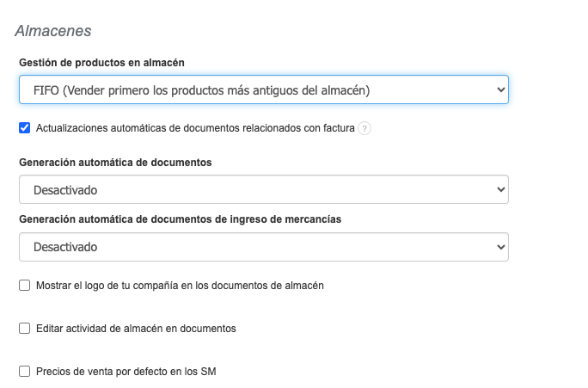Click the 'Mostrar el logo de tu compañía' label text
The height and width of the screenshot is (388, 588).
point(180,285)
